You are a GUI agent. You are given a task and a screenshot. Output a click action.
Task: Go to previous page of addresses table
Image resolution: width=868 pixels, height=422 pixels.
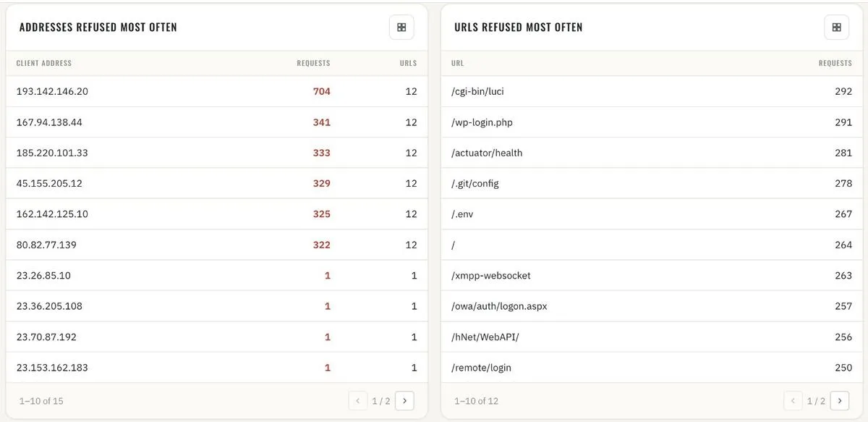click(358, 400)
